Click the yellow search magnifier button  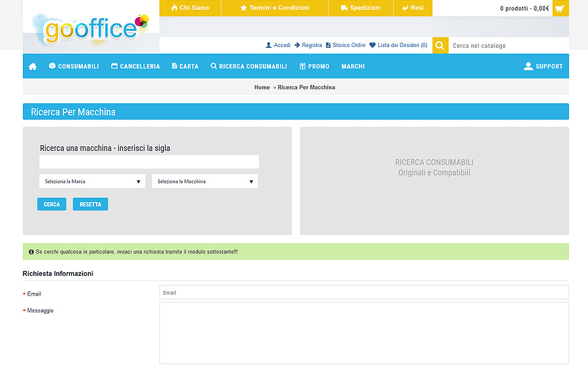tap(440, 45)
